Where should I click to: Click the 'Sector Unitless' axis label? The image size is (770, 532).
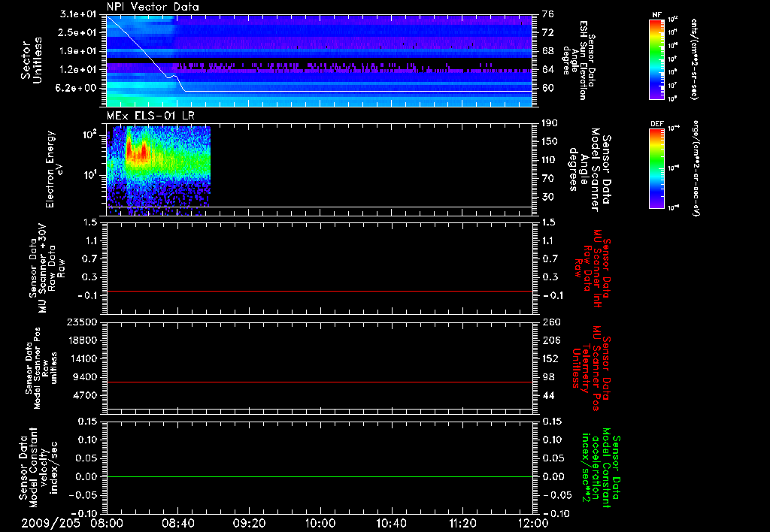[x=32, y=60]
